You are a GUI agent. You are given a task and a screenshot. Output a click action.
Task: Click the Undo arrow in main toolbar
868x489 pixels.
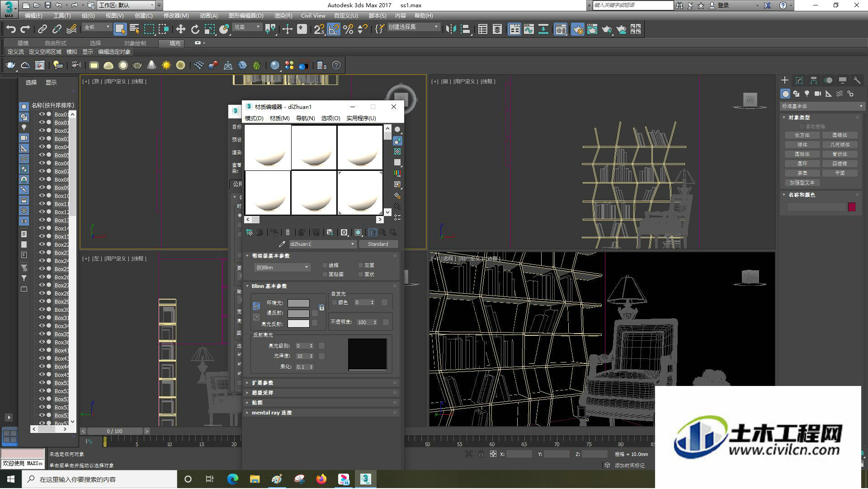[x=11, y=29]
